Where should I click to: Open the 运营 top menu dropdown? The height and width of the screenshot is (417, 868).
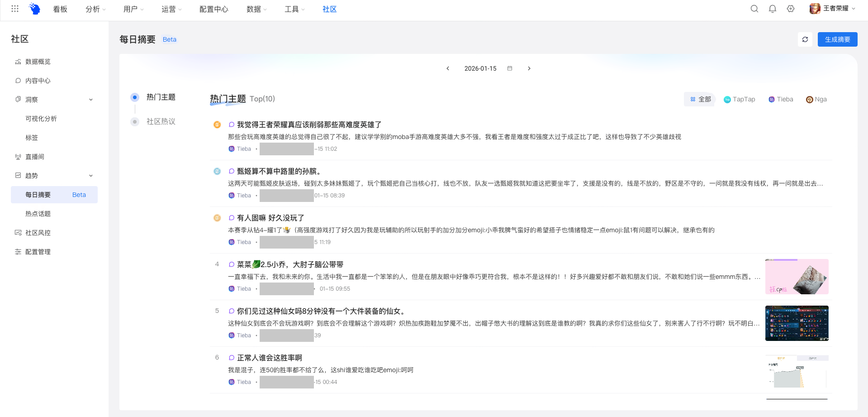(171, 9)
